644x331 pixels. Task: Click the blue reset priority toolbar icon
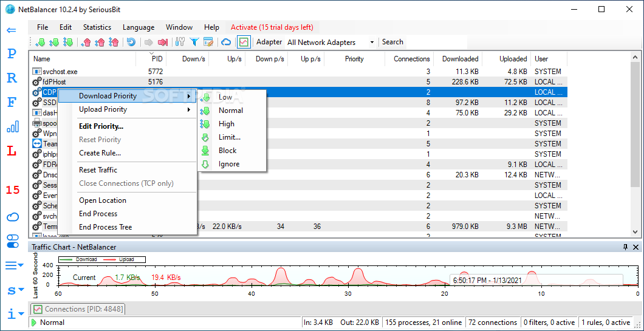pyautogui.click(x=131, y=42)
